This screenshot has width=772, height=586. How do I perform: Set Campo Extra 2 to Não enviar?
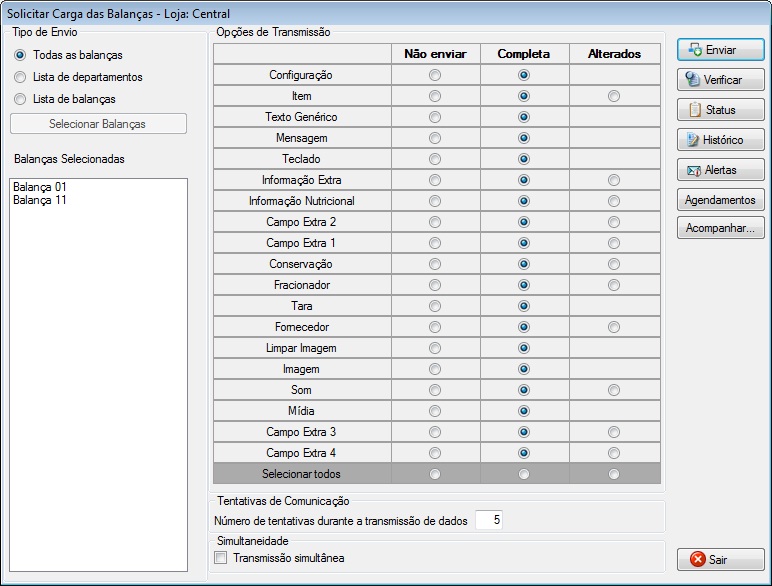pyautogui.click(x=435, y=222)
